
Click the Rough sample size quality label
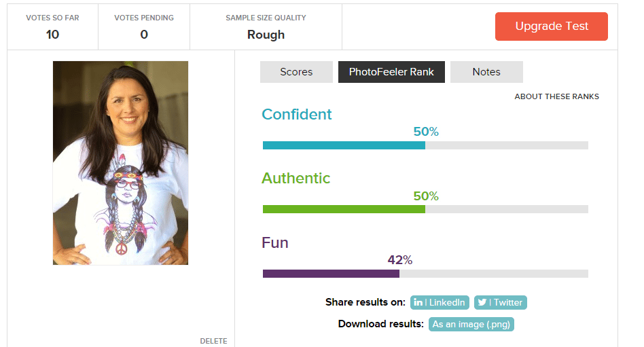click(x=266, y=35)
